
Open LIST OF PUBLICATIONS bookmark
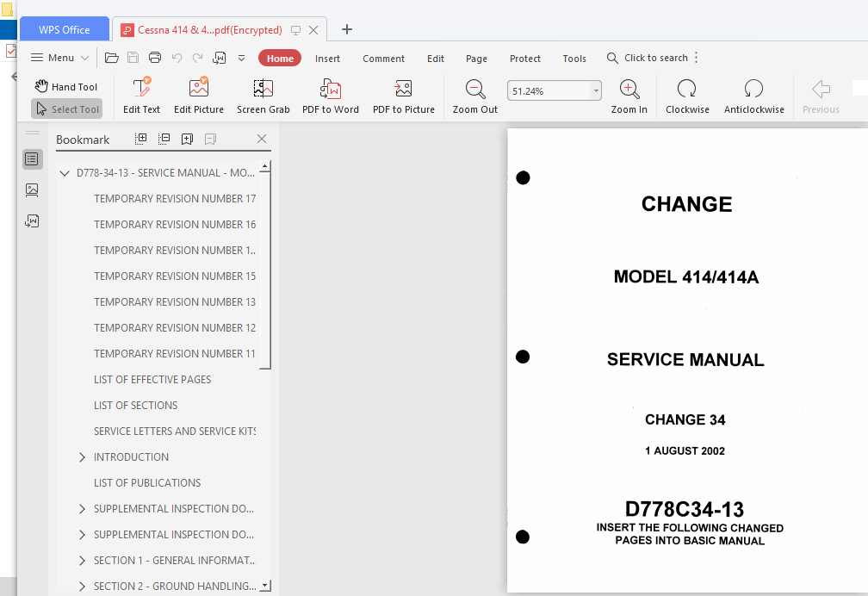(x=147, y=483)
